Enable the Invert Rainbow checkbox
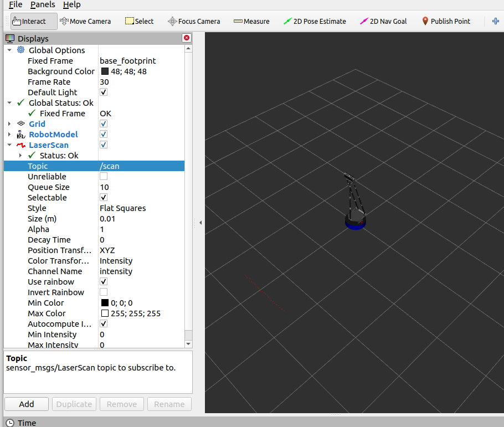The height and width of the screenshot is (427, 504). pyautogui.click(x=104, y=292)
